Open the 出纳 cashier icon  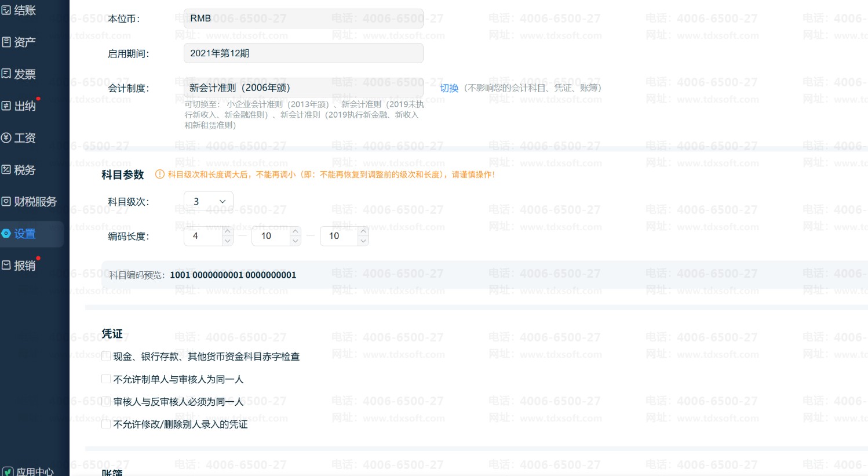point(6,106)
